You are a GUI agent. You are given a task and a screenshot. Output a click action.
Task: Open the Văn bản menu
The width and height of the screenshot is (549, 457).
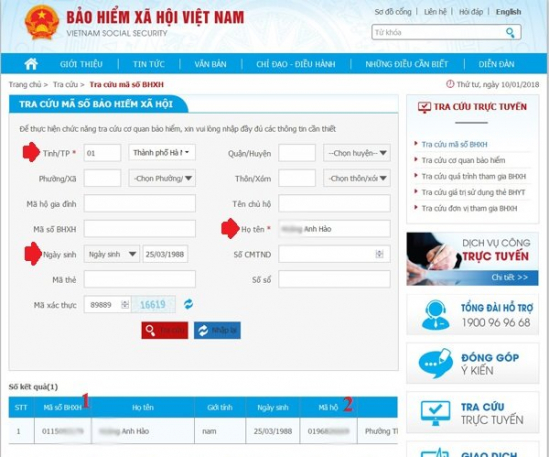[x=210, y=64]
